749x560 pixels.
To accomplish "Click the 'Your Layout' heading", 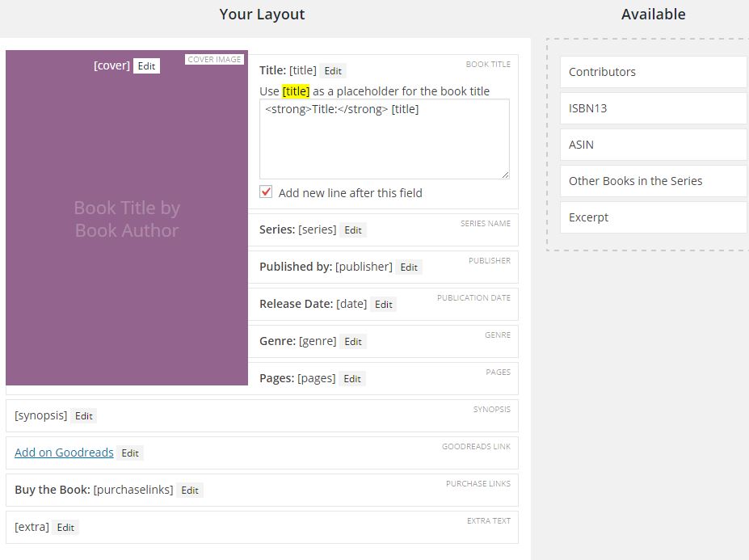I will point(262,15).
